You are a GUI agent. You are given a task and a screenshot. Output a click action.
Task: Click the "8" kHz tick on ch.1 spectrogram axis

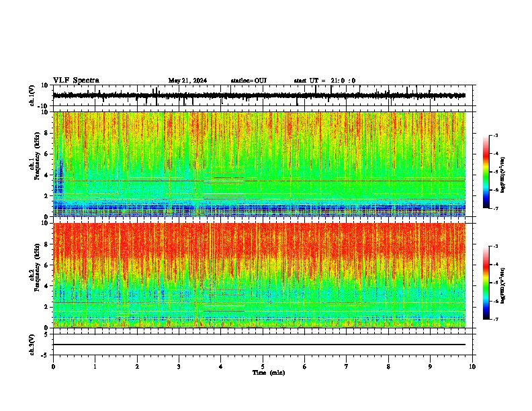click(x=46, y=133)
